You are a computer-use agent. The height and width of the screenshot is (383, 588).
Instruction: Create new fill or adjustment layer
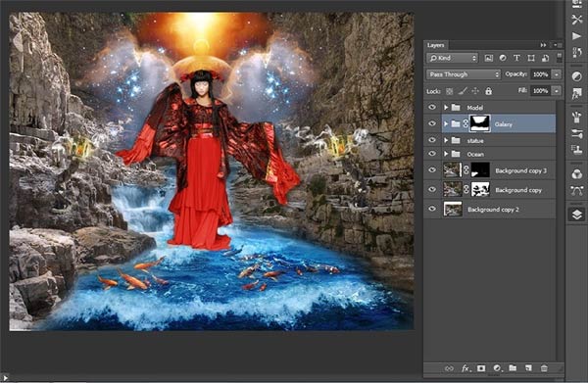tap(497, 368)
